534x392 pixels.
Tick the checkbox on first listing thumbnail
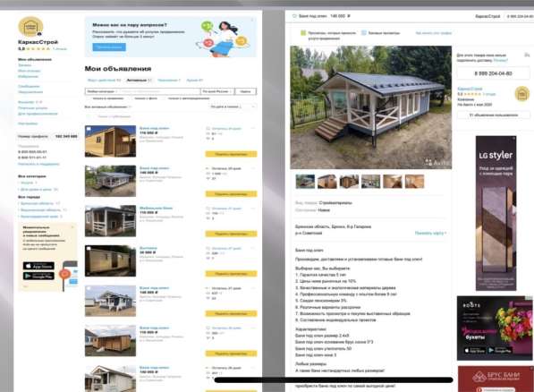click(89, 129)
